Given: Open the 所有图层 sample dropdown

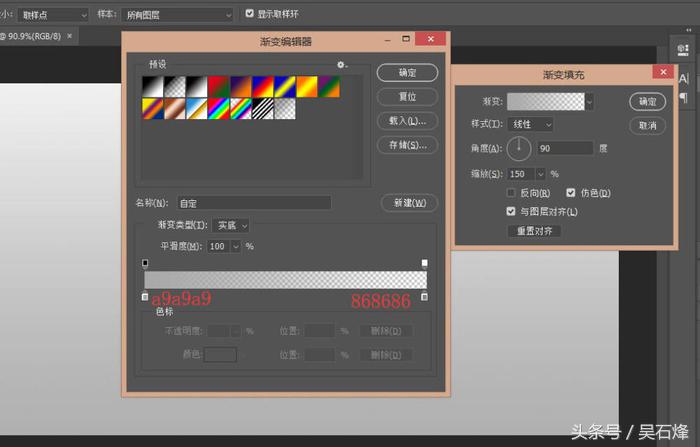Looking at the screenshot, I should click(177, 15).
